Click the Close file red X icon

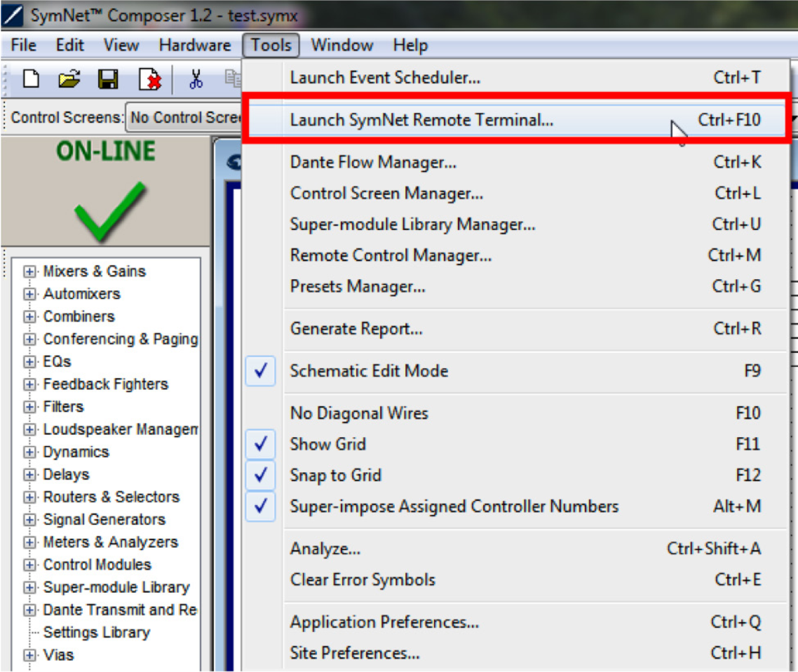[150, 79]
